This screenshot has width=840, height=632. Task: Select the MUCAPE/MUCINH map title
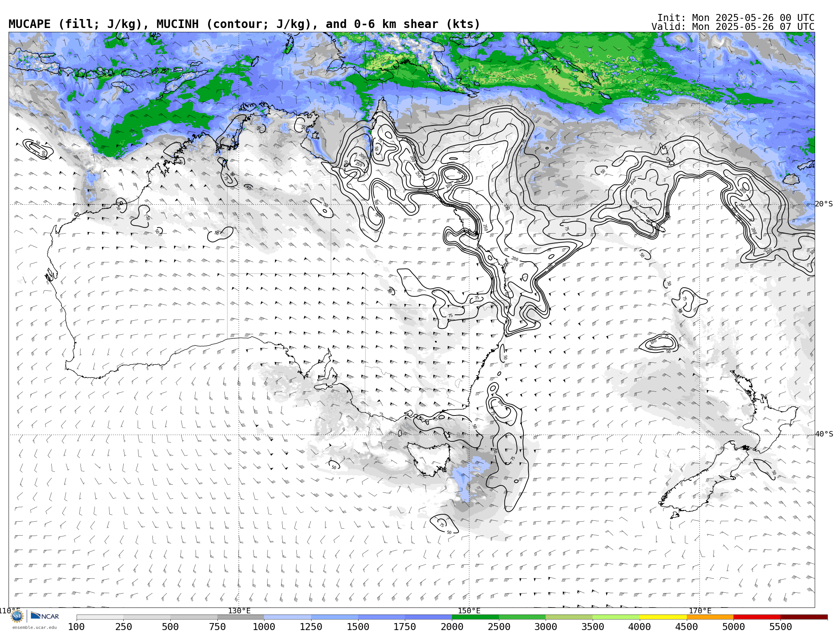(244, 24)
